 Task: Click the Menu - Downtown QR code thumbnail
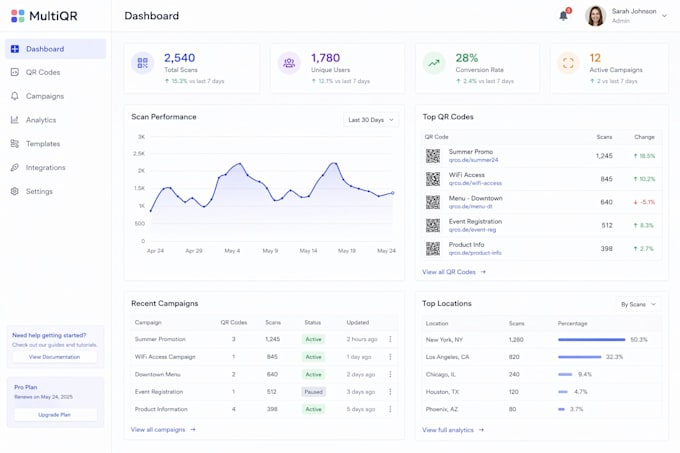tap(433, 202)
